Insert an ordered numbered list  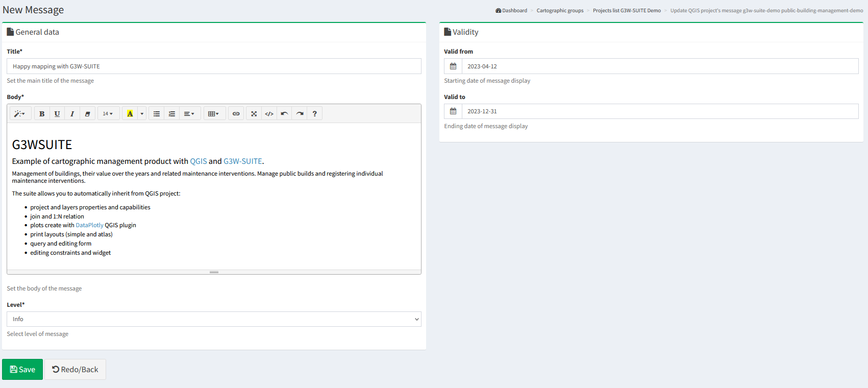[x=172, y=114]
